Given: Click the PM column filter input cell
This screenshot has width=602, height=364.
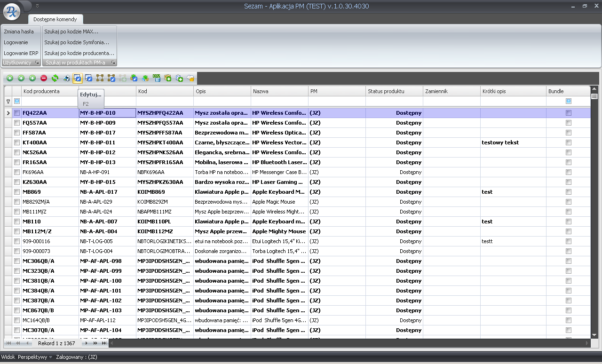Looking at the screenshot, I should coord(337,101).
